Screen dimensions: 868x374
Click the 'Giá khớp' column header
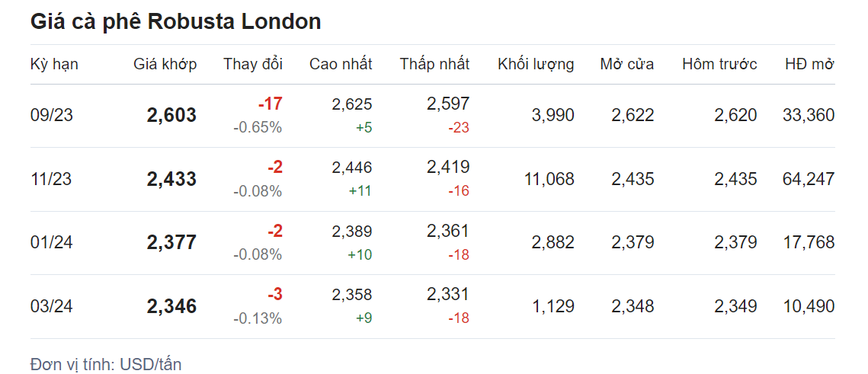[165, 64]
